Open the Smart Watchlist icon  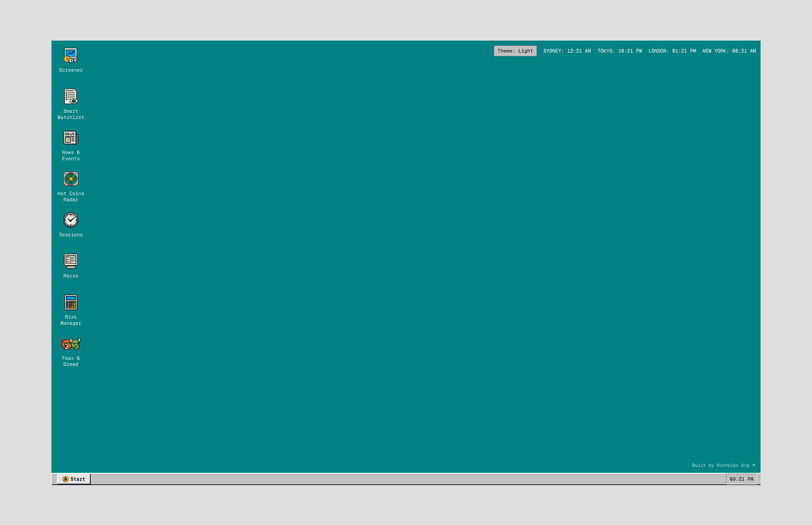[x=70, y=97]
